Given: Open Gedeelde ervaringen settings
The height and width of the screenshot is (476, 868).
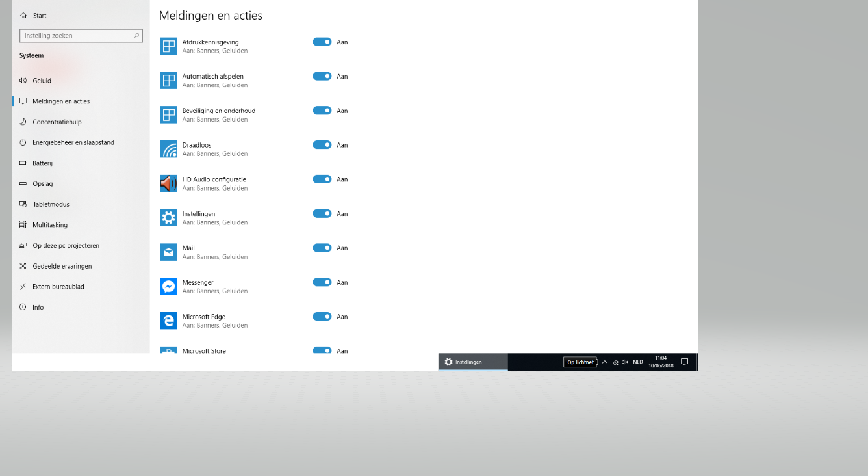Looking at the screenshot, I should (x=81, y=266).
